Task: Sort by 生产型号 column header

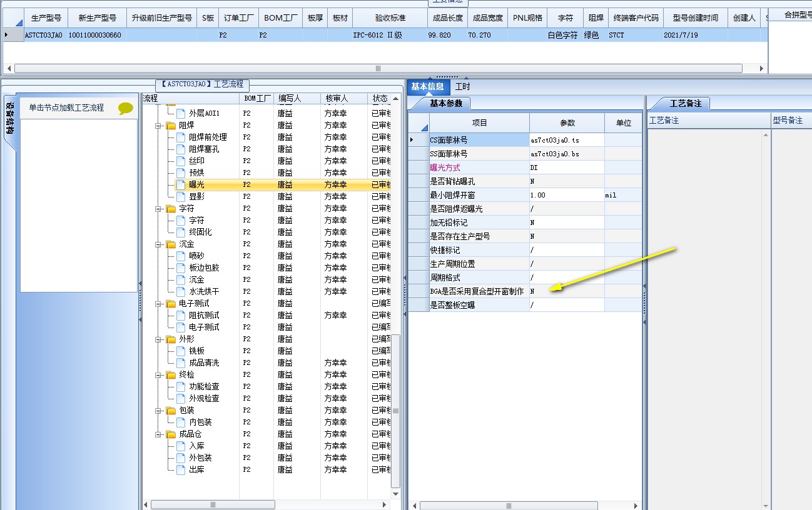Action: pos(47,18)
